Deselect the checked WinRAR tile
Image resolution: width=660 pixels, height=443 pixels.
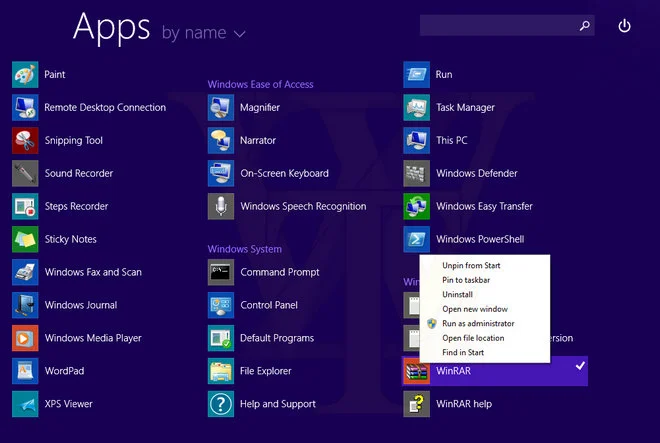tap(495, 371)
